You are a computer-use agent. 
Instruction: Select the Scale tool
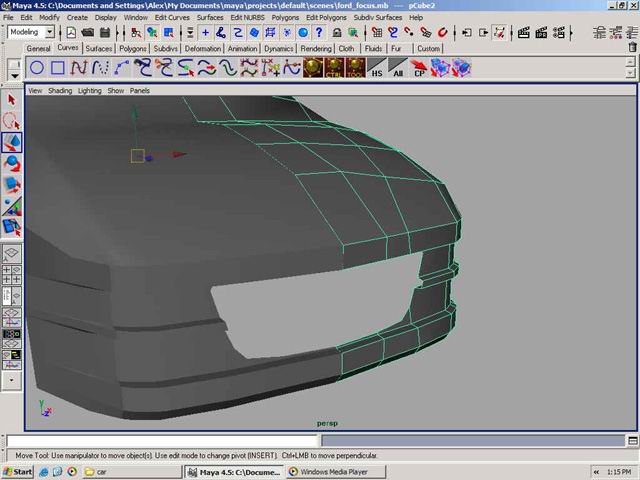12,185
